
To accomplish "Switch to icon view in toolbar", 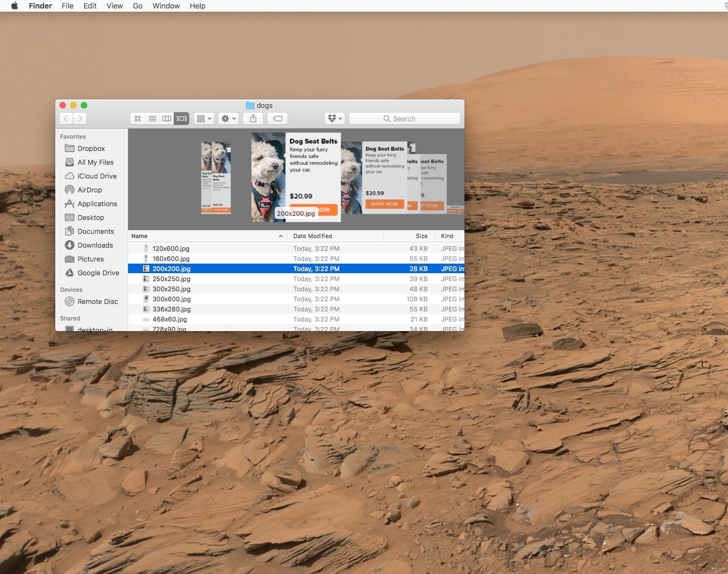I will tap(138, 119).
